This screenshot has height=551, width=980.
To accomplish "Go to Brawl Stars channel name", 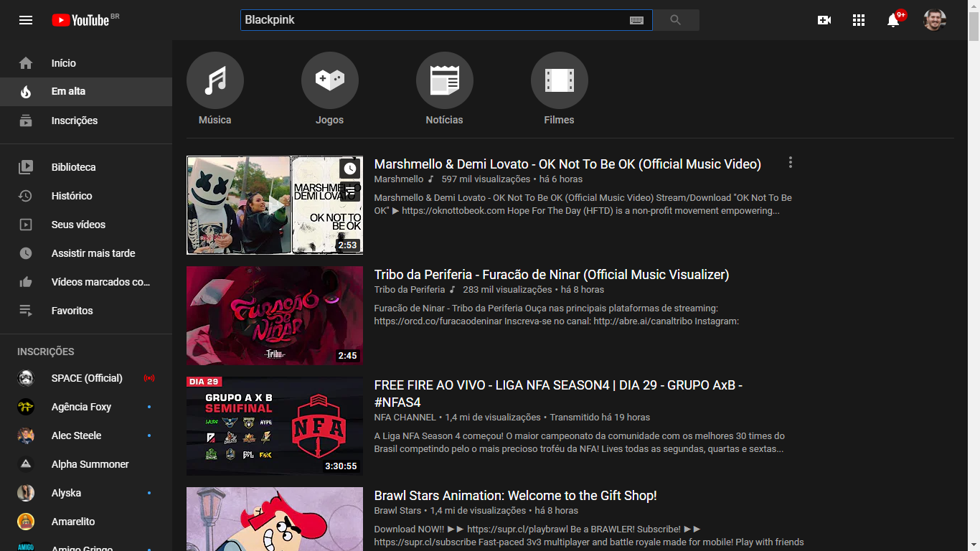I will (x=398, y=511).
